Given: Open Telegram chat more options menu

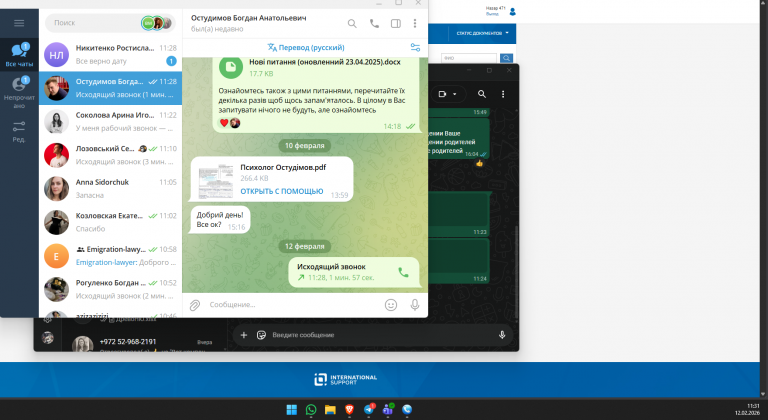Looking at the screenshot, I should click(415, 23).
